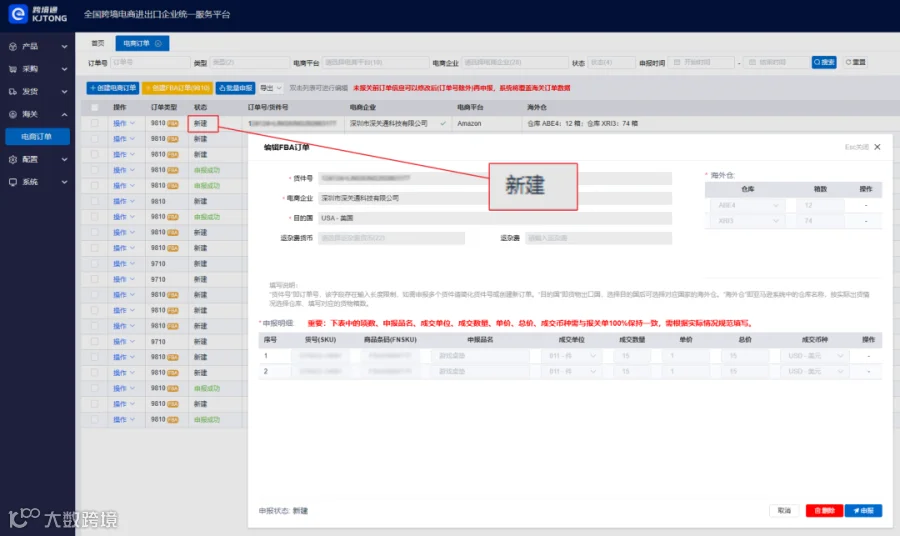Image resolution: width=900 pixels, height=536 pixels.
Task: Expand the 系统 sidebar menu chevron
Action: (x=64, y=182)
